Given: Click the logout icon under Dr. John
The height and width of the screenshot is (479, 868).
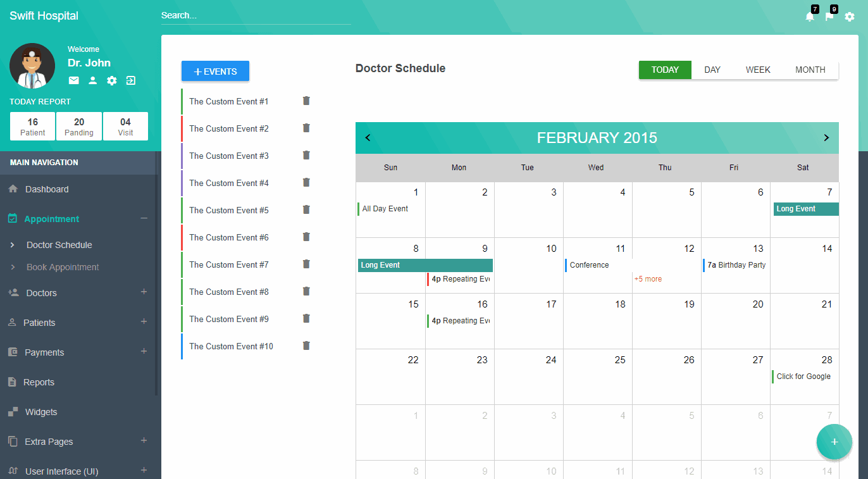Looking at the screenshot, I should (x=130, y=80).
